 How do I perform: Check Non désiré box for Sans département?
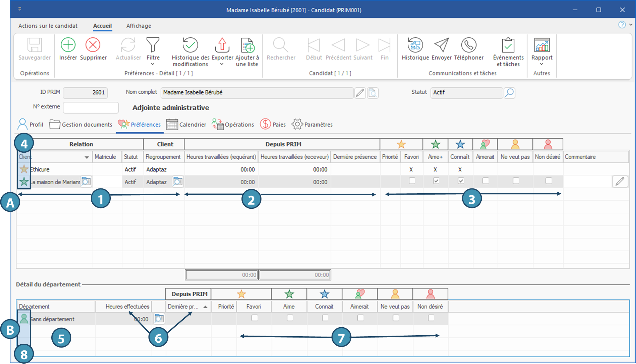click(x=431, y=318)
